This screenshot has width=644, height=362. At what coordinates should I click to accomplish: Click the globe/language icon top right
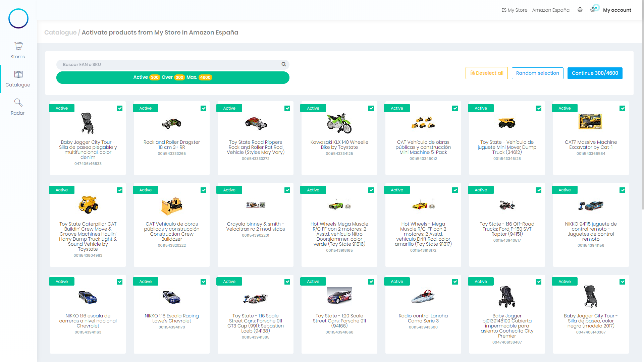click(580, 10)
